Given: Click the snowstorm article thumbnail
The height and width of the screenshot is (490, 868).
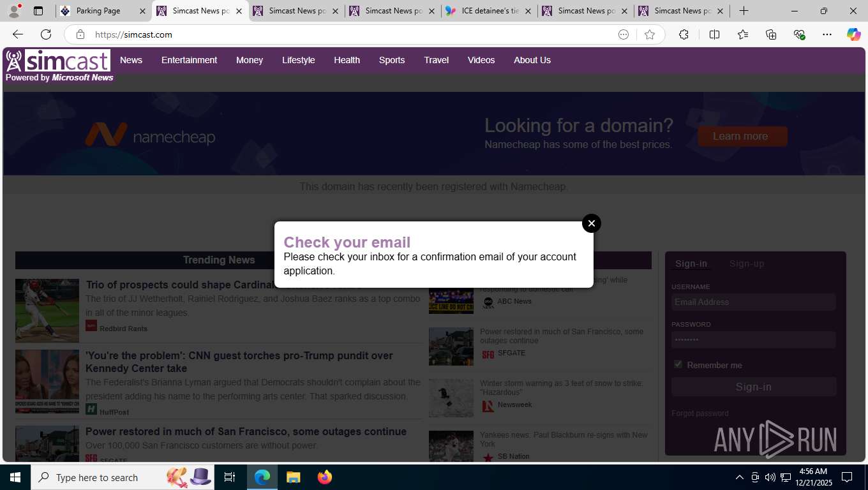Looking at the screenshot, I should click(x=451, y=398).
